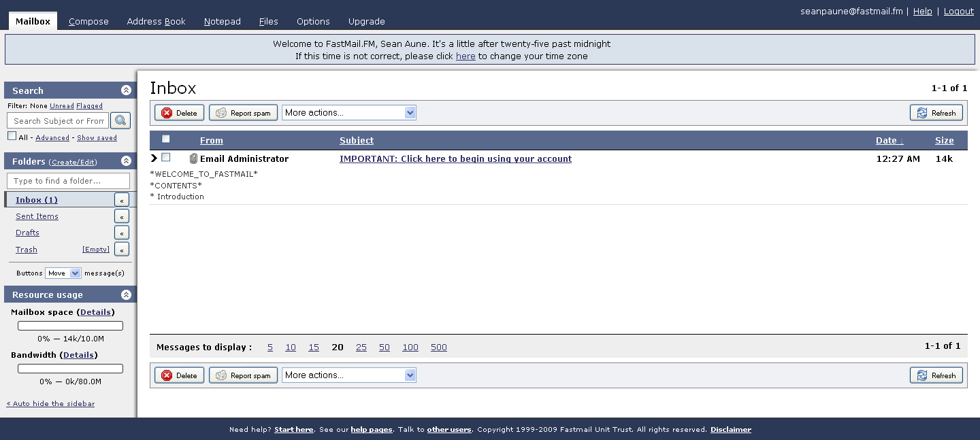Select the Upgrade tab

pyautogui.click(x=367, y=21)
